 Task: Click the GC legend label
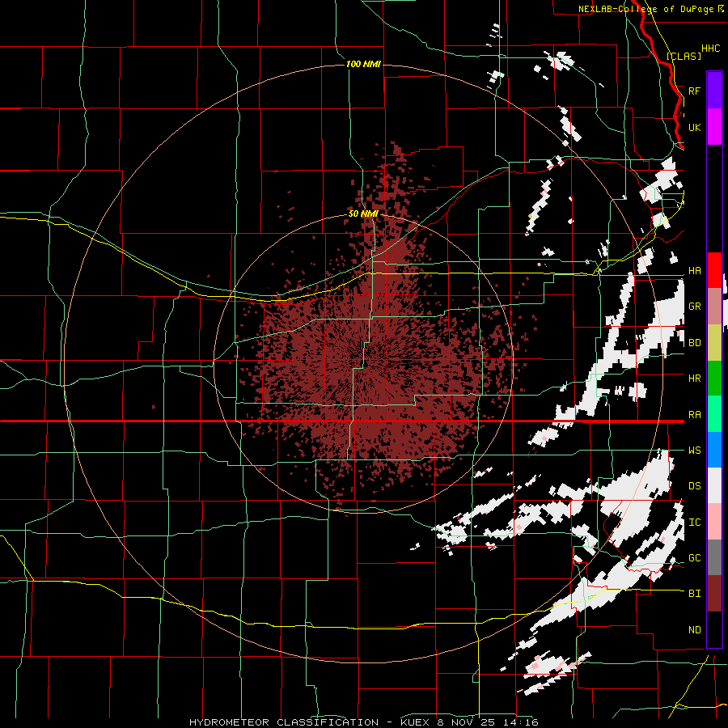(x=694, y=558)
